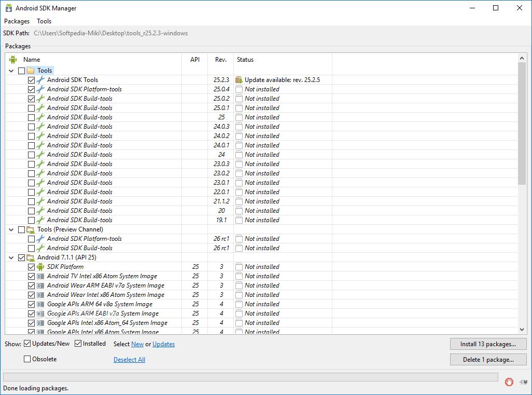The width and height of the screenshot is (532, 395).
Task: Click the scrollbar up arrow
Action: coord(522,58)
